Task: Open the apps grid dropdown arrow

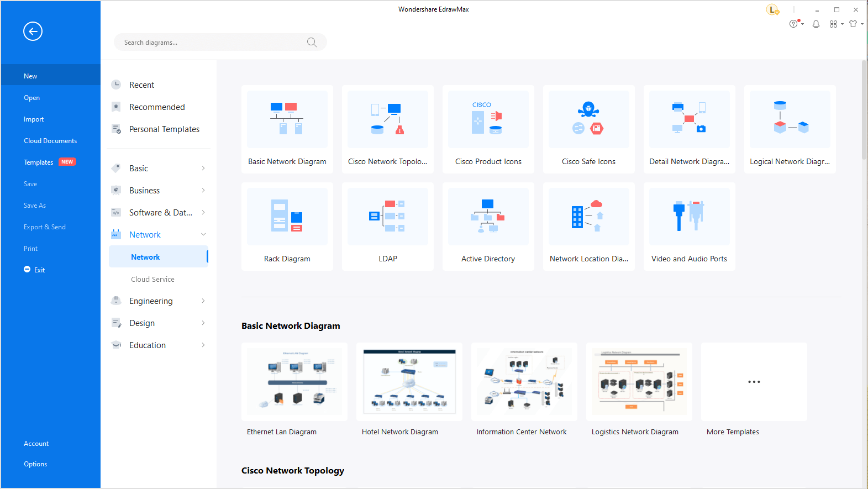Action: tap(842, 24)
